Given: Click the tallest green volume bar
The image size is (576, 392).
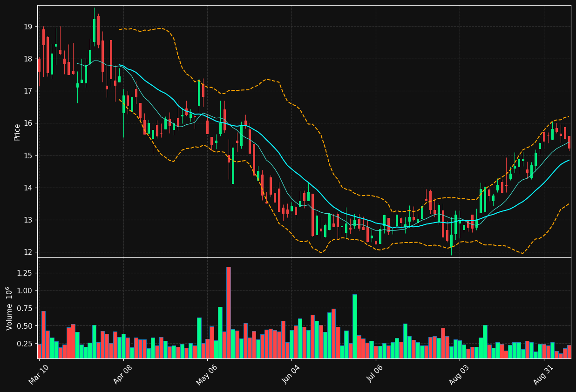Looking at the screenshot, I should tap(355, 326).
